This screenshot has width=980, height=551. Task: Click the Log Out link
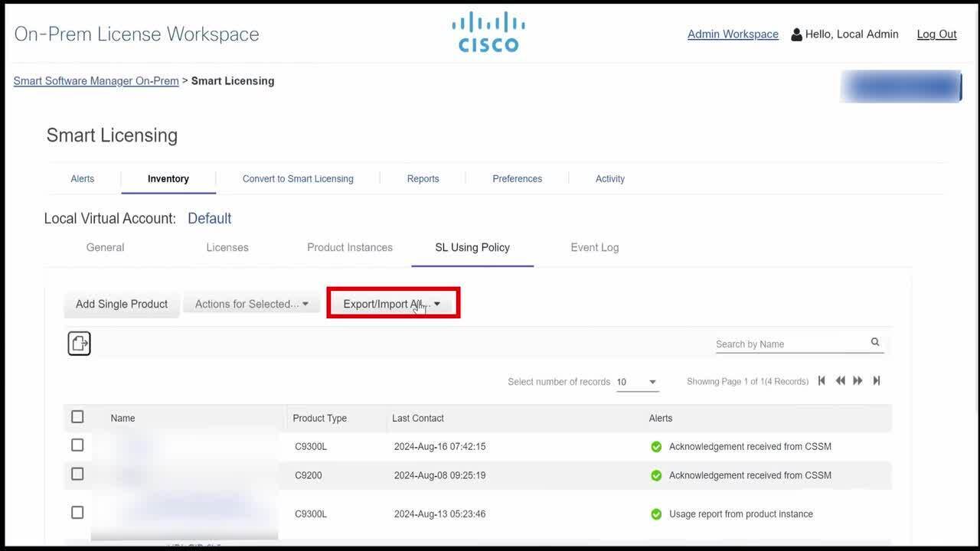[937, 34]
